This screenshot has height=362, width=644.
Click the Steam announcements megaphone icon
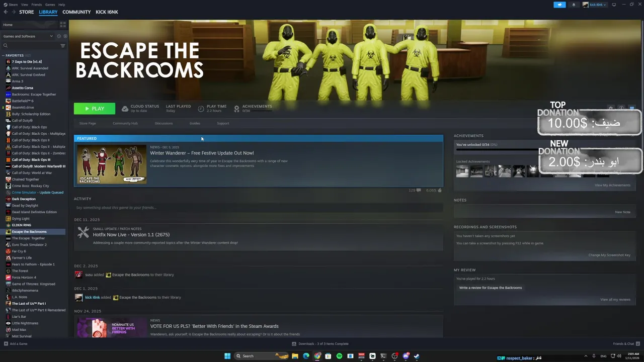coord(559,5)
